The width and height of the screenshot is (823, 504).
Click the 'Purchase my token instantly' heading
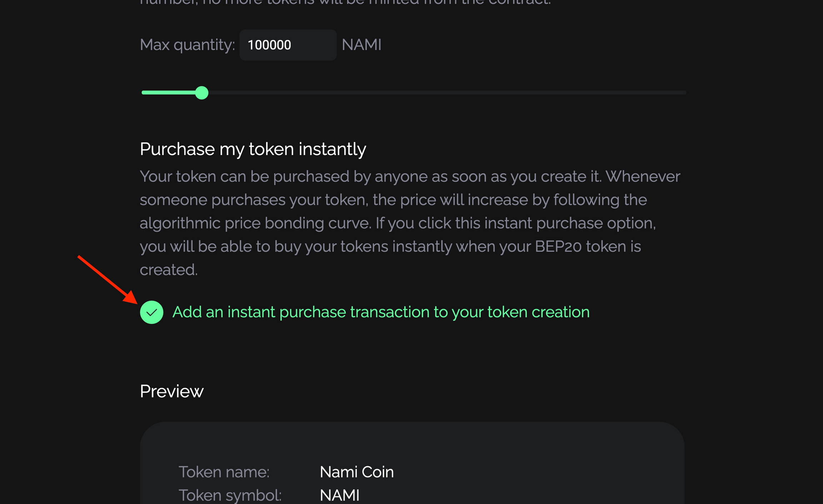[253, 149]
